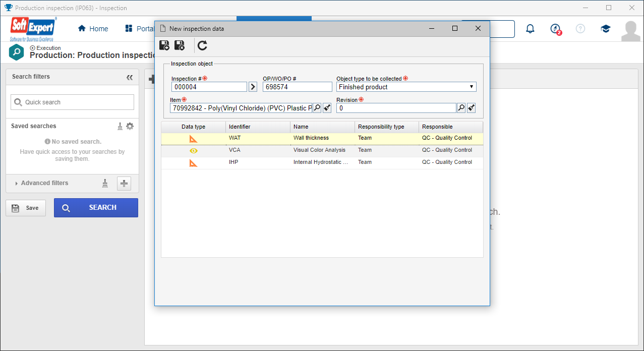Click the Revision input field
644x351 pixels.
(x=396, y=108)
